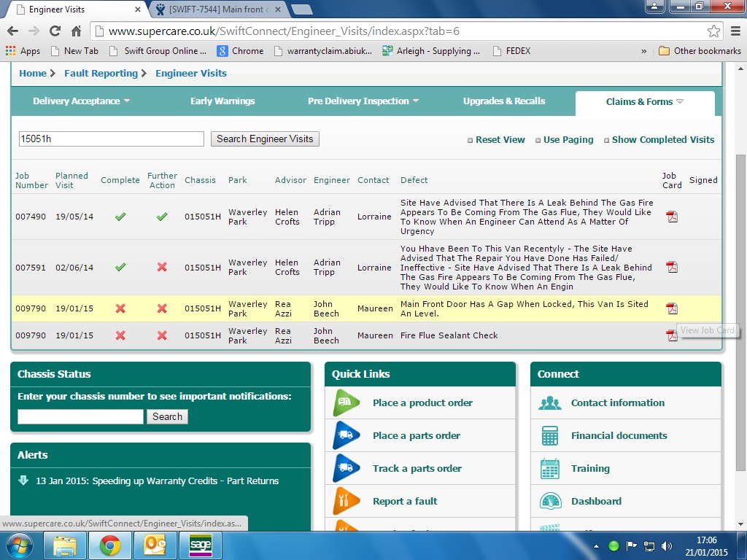Show hidden system tray icons
The height and width of the screenshot is (560, 747).
click(x=597, y=546)
